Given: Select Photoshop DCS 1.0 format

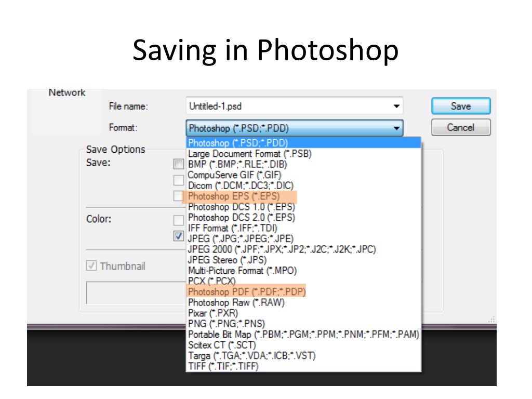Looking at the screenshot, I should (303, 207).
